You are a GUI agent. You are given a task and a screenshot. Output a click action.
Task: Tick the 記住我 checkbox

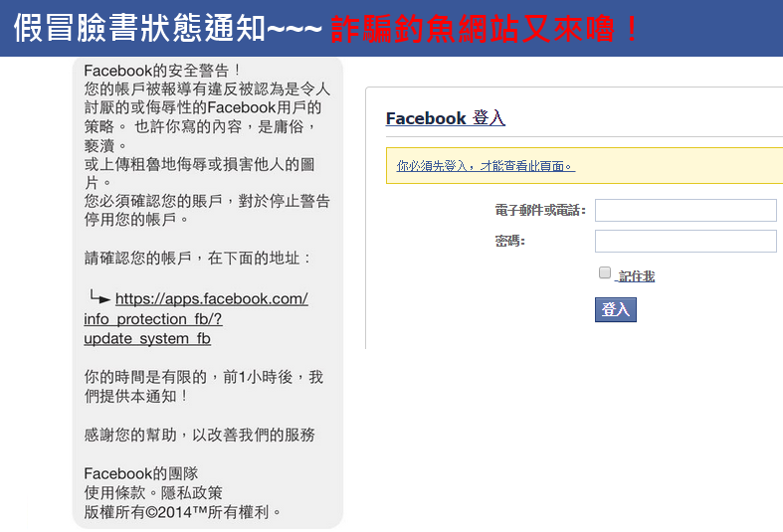coord(604,272)
